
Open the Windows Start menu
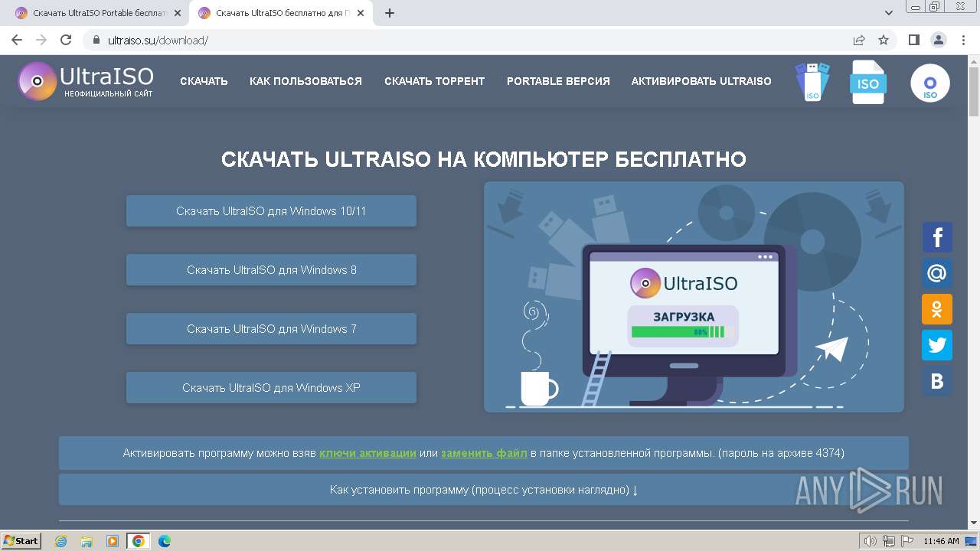(21, 541)
